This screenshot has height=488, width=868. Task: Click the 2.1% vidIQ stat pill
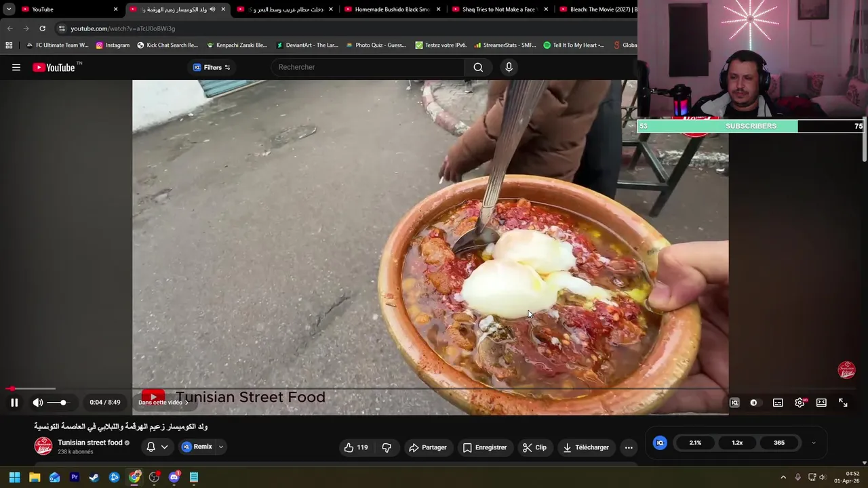[695, 443]
